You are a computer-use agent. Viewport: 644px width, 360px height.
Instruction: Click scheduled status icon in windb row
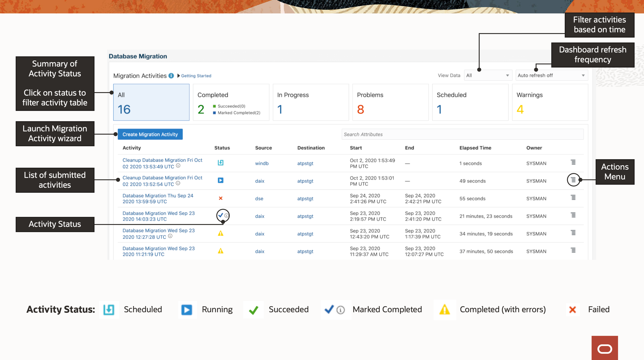221,163
